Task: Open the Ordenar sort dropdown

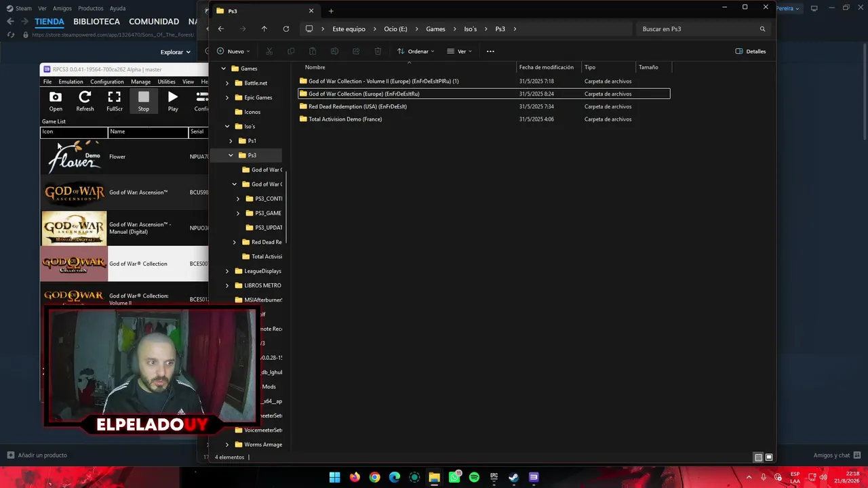Action: 416,52
